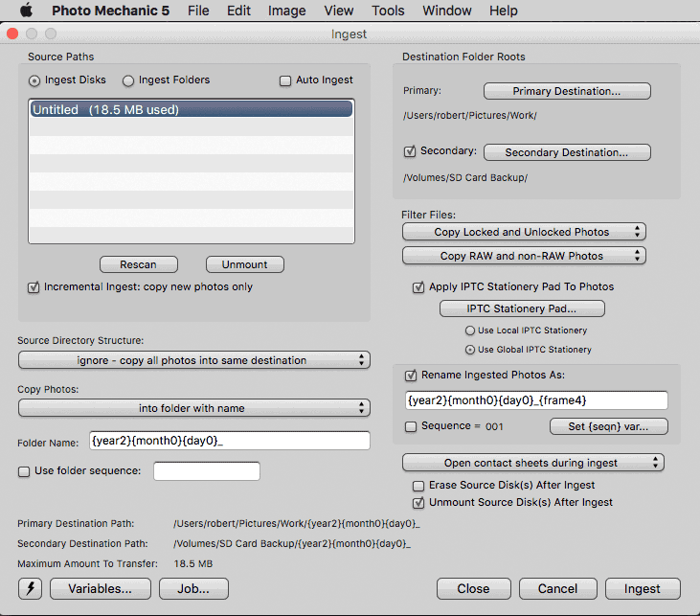Open the contact sheets during ingest dropdown

533,463
